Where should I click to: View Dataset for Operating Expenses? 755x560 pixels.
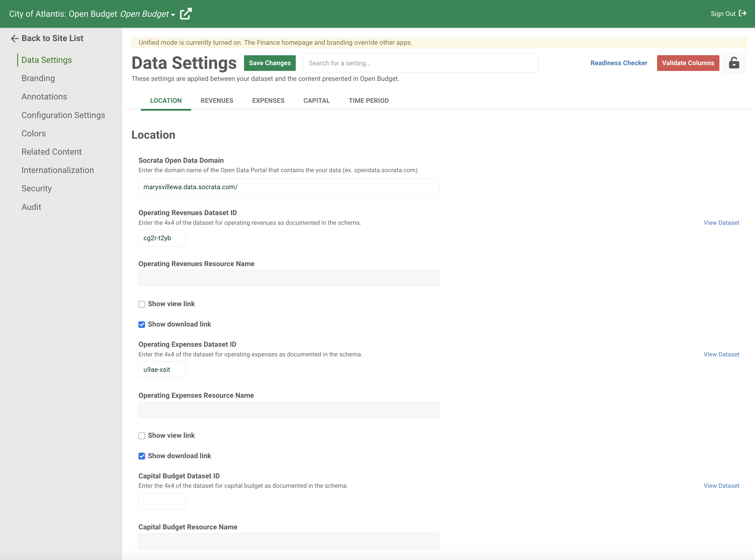click(721, 354)
